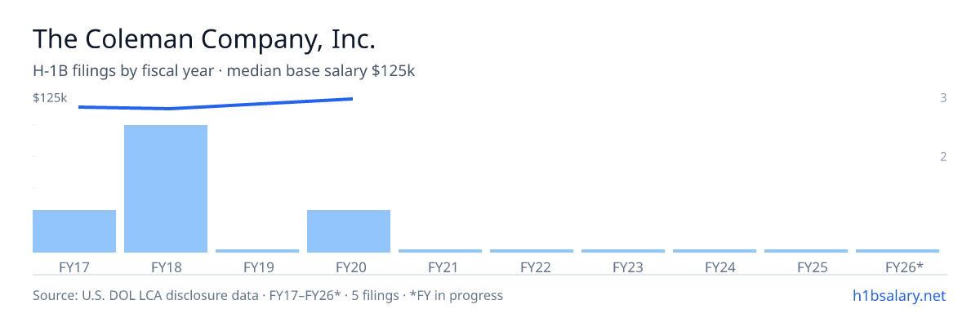Select the thin FY19 bar
980x327 pixels.
click(257, 251)
